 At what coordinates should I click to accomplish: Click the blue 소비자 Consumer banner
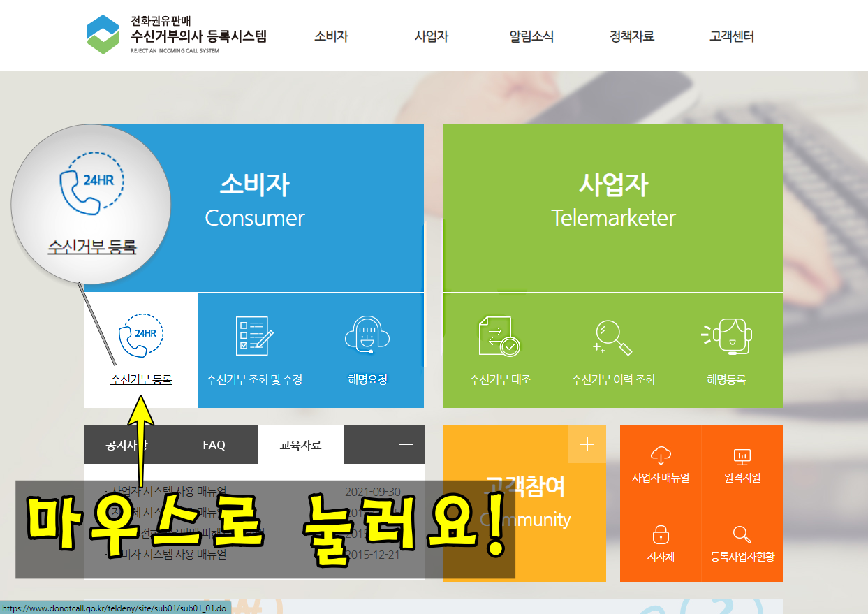(254, 207)
